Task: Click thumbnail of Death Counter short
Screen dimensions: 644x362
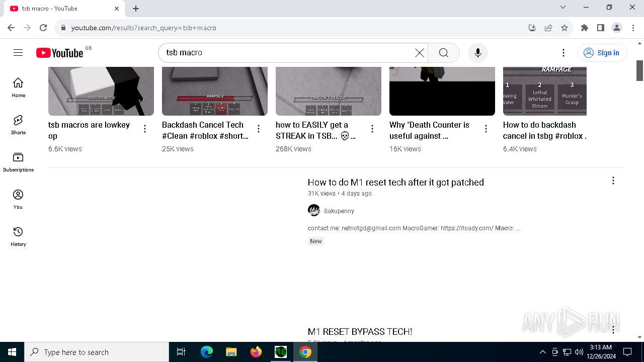Action: (x=442, y=91)
